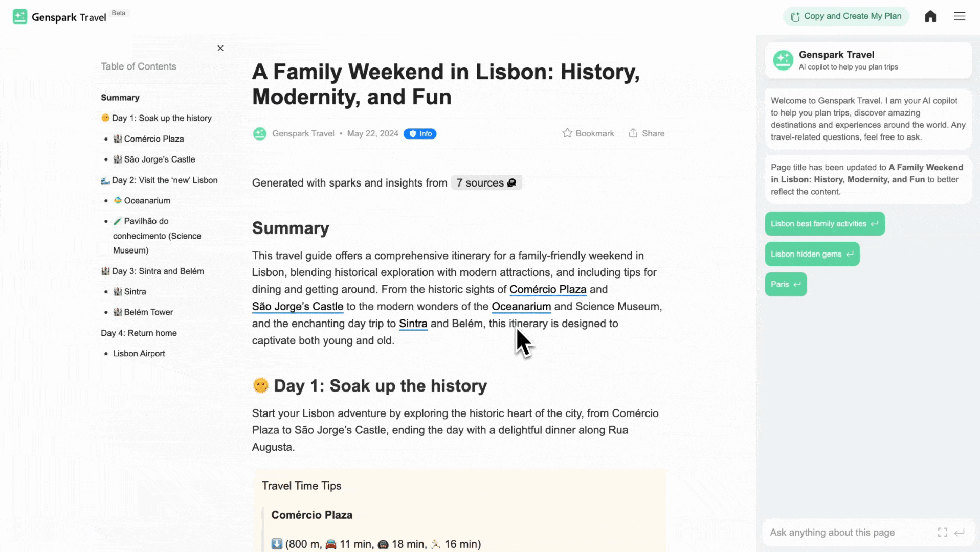Open the hamburger menu
Viewport: 980px width, 552px height.
pos(960,16)
